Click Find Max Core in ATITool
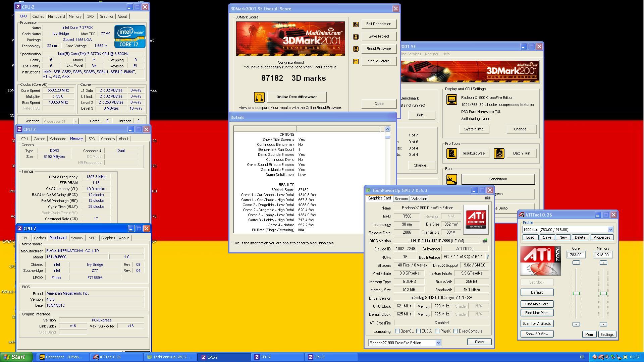 click(x=537, y=304)
